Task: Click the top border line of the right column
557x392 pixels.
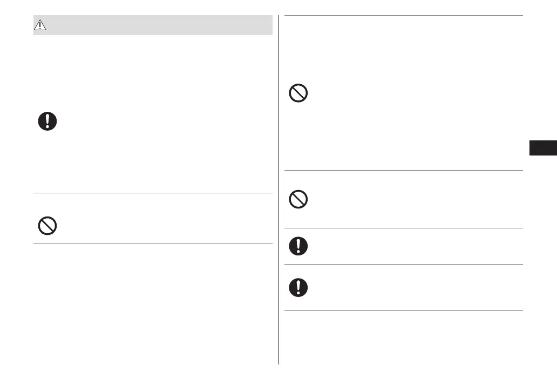Action: coord(403,16)
